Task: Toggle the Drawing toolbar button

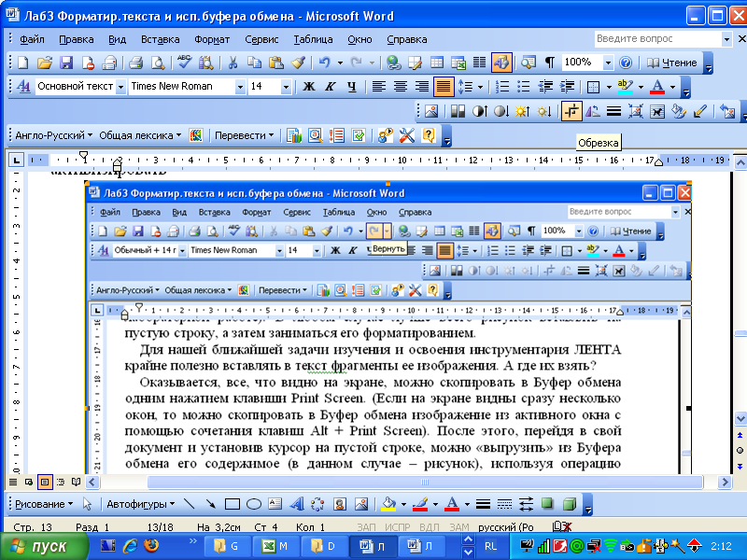Action: 501,63
